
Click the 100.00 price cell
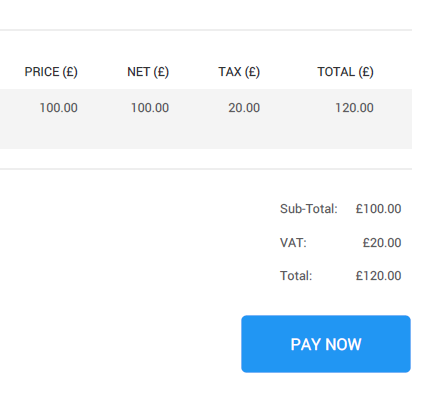(58, 108)
